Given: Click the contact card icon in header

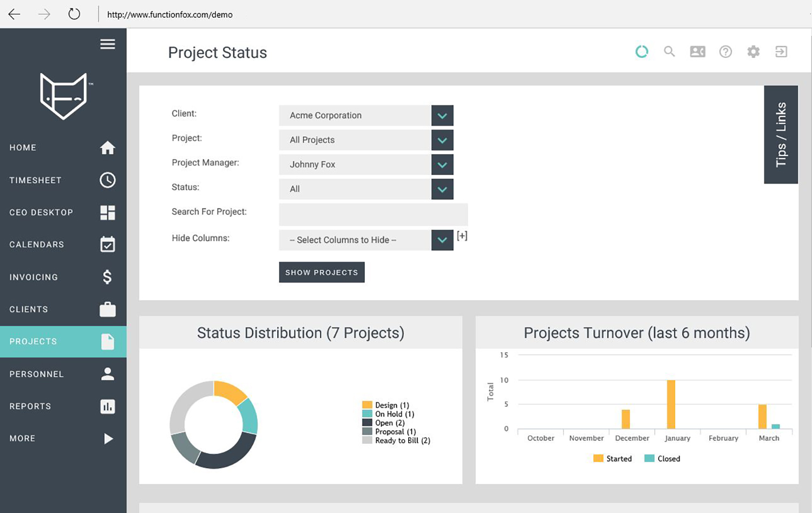Looking at the screenshot, I should (697, 51).
